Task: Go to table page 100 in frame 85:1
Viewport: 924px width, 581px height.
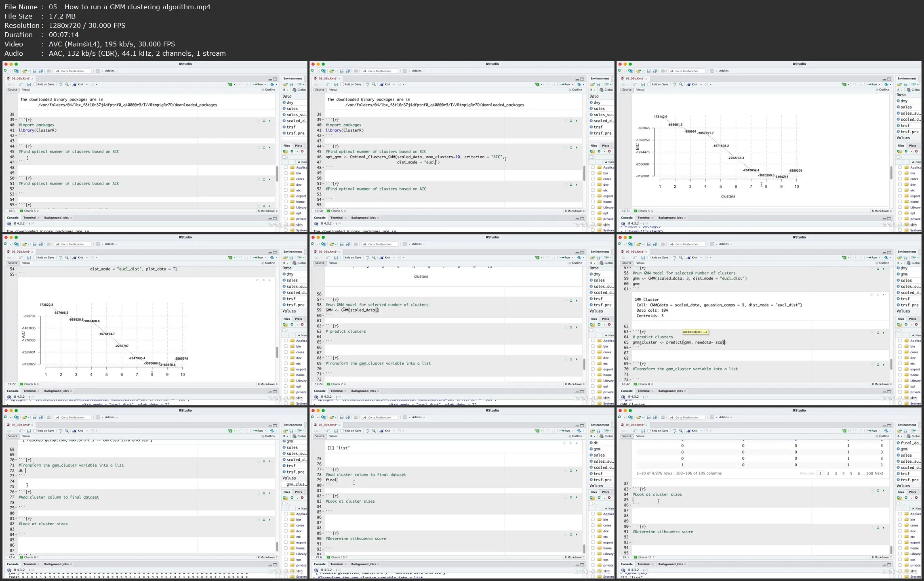Action: (x=869, y=473)
